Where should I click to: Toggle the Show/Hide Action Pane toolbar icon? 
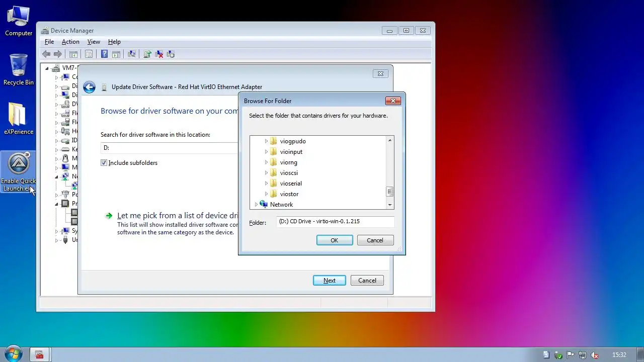point(116,54)
